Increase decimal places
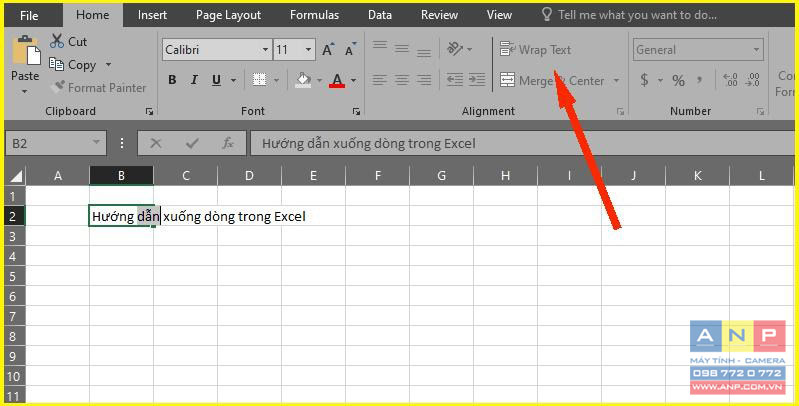This screenshot has height=406, width=799. 730,80
